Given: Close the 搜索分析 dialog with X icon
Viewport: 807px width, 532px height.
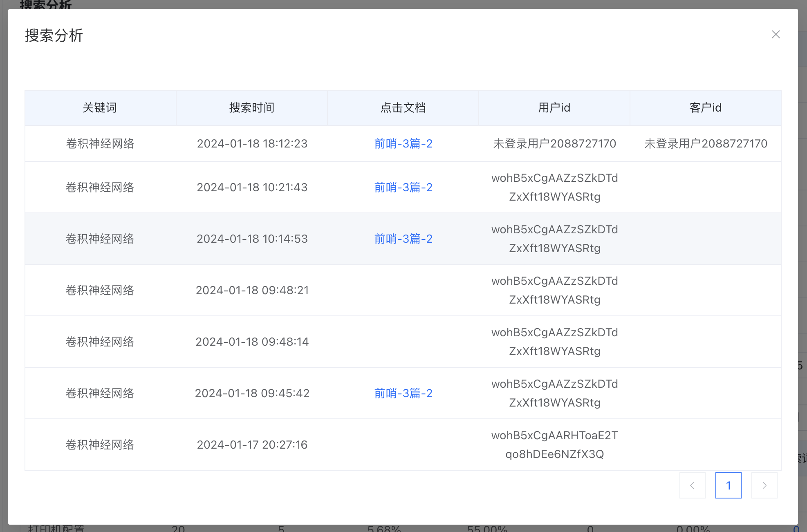Looking at the screenshot, I should tap(776, 35).
